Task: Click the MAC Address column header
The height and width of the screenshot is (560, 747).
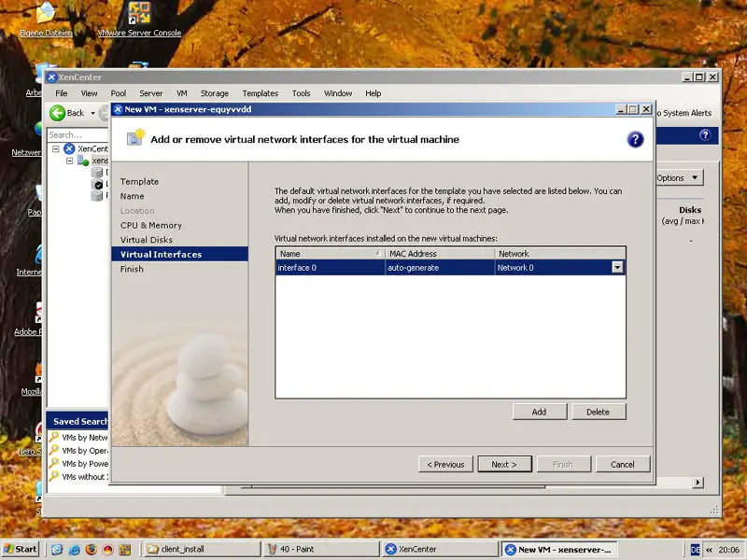Action: click(440, 253)
